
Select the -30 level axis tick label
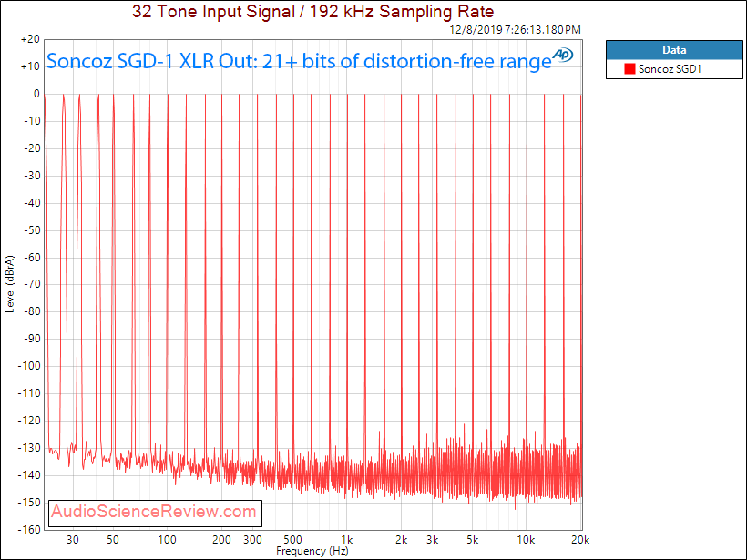[x=32, y=176]
